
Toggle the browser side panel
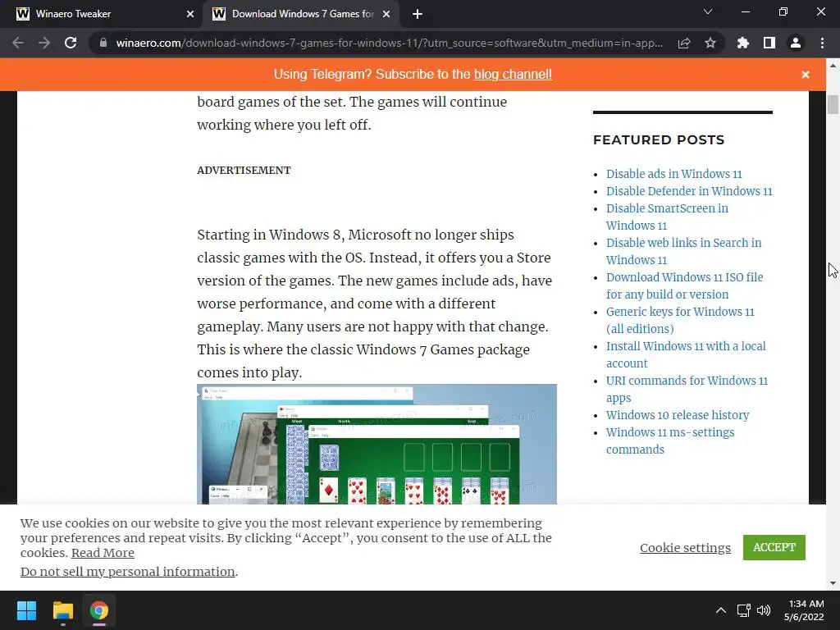click(x=769, y=43)
